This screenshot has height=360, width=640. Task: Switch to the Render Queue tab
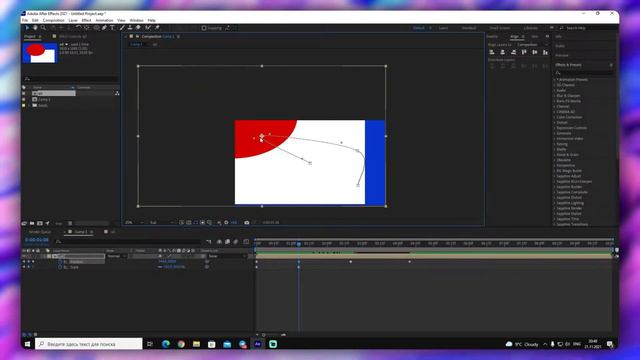pyautogui.click(x=40, y=232)
